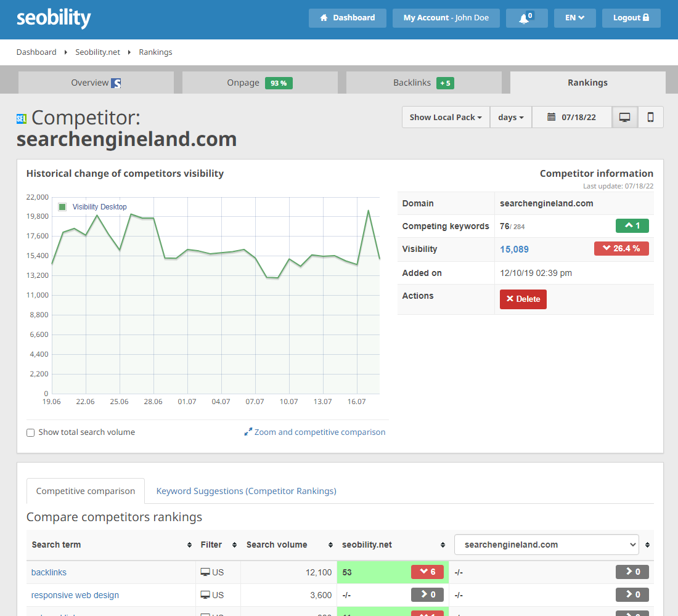Click the lock icon on the Logout button
Screen dimensions: 678x616
point(646,17)
